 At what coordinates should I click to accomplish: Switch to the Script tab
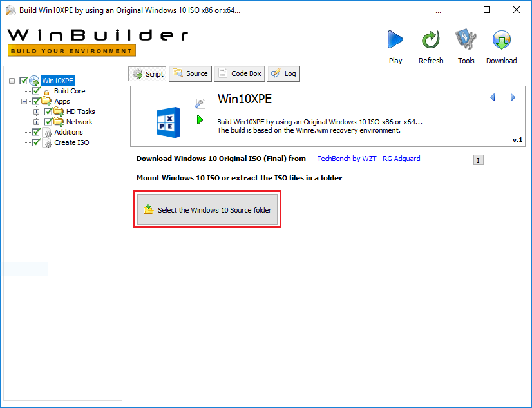click(147, 73)
